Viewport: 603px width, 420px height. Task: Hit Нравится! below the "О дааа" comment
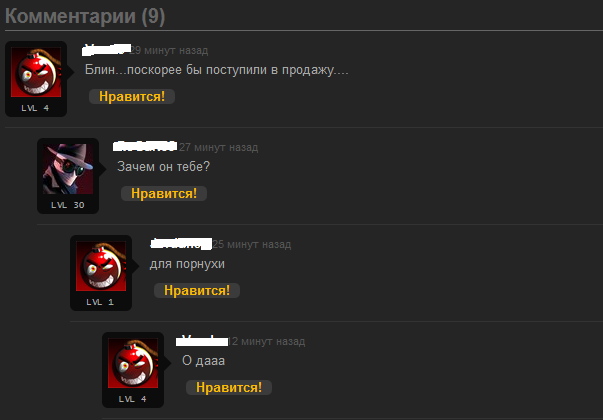pos(229,387)
